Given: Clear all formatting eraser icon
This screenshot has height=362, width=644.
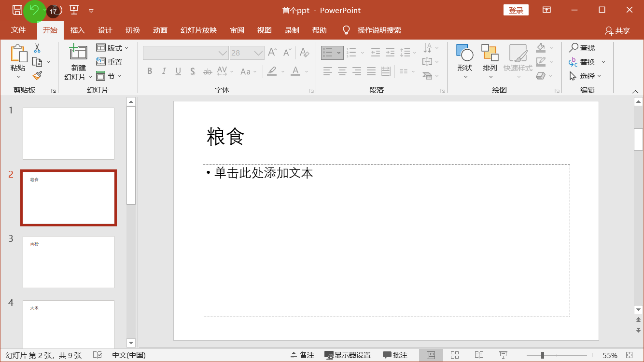Looking at the screenshot, I should [304, 52].
